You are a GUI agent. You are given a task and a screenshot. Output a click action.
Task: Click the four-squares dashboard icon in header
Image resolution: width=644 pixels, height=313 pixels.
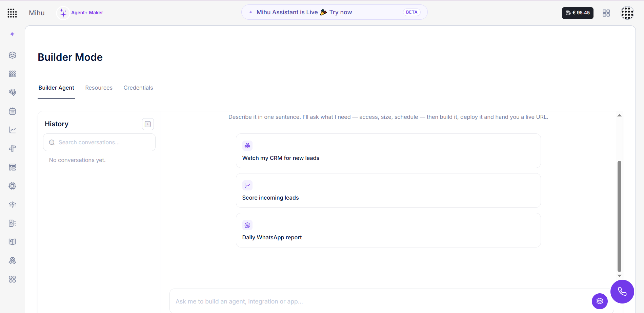pyautogui.click(x=606, y=13)
